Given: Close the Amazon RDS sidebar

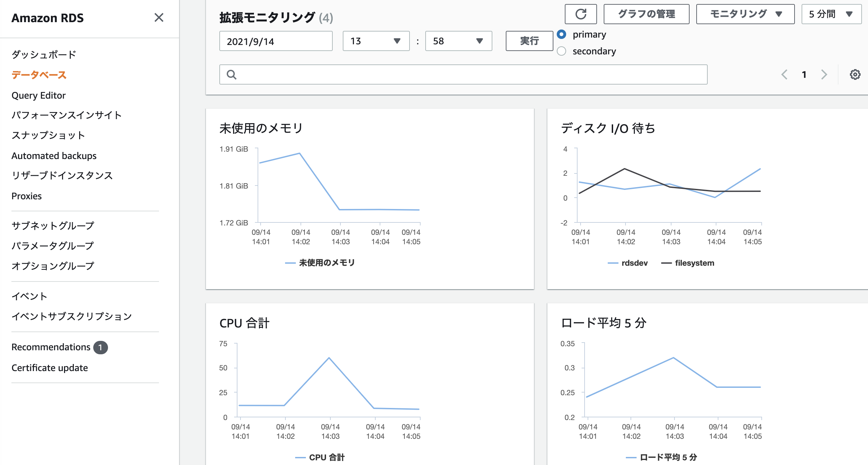Looking at the screenshot, I should (x=159, y=17).
